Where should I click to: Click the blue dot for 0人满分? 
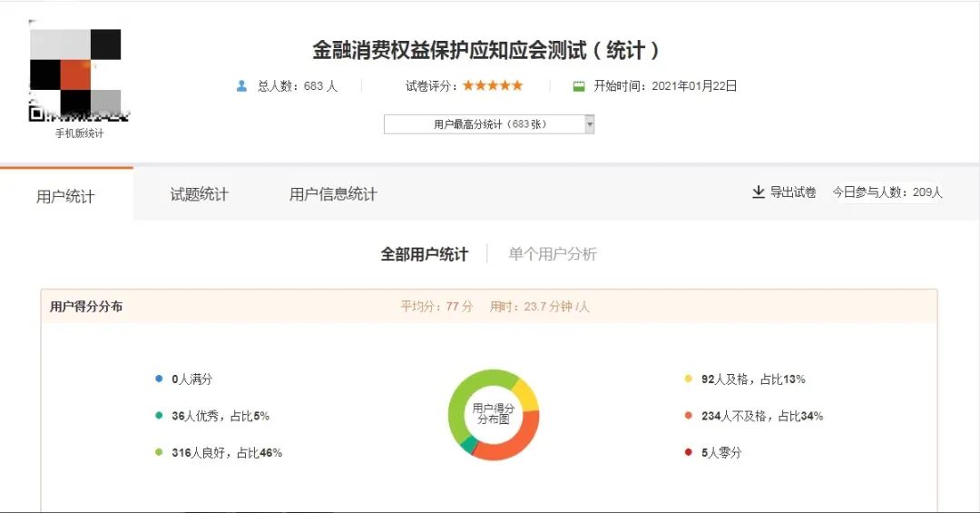159,379
